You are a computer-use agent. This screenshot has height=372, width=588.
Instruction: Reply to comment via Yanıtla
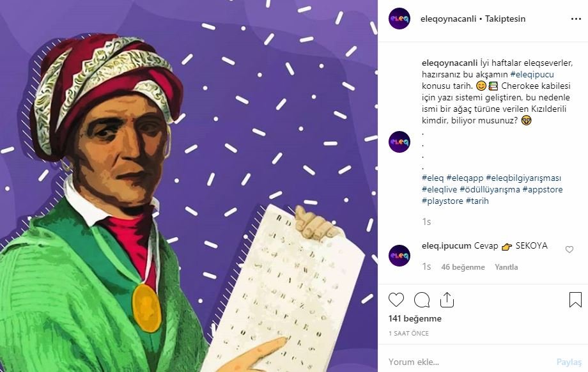coord(506,267)
